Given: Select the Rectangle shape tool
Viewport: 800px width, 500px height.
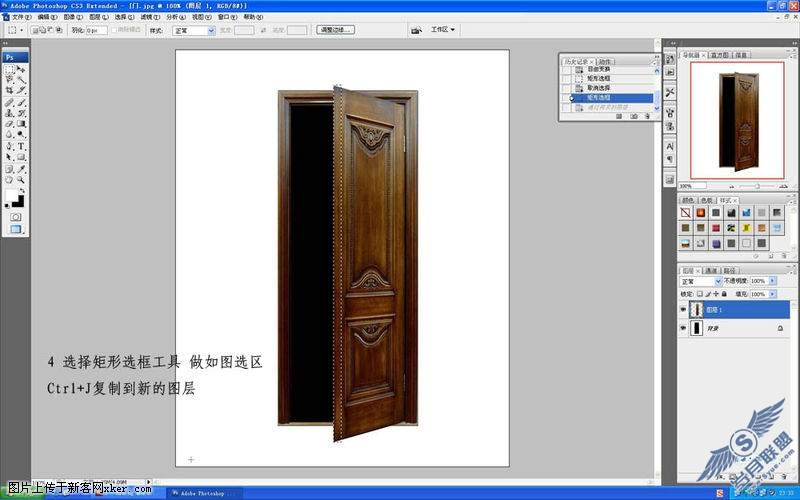Looking at the screenshot, I should [21, 157].
